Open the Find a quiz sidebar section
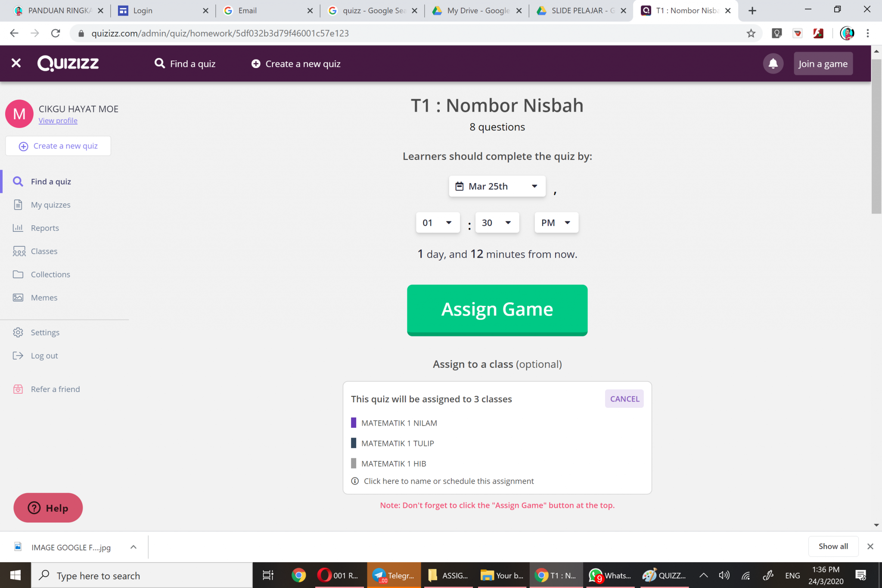 click(50, 181)
